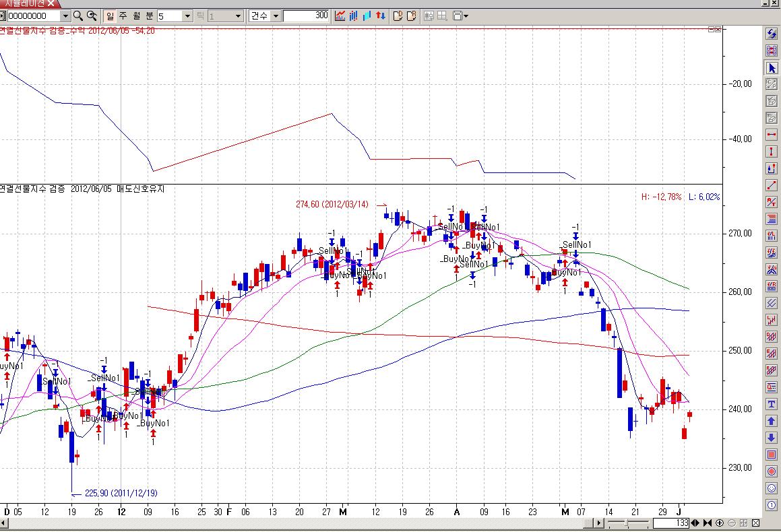Select the arrow pointer tool in right sidebar
This screenshot has height=532, width=781.
[772, 68]
